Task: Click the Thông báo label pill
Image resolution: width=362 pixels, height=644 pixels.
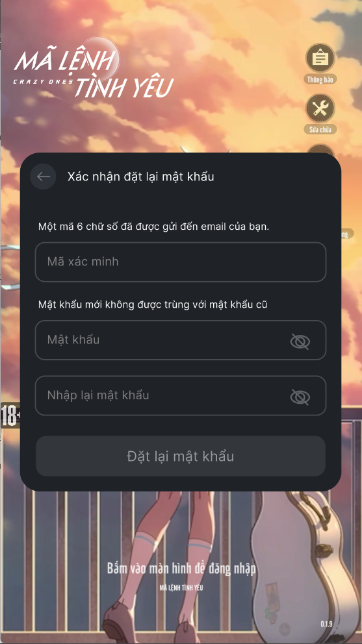Action: coord(320,80)
